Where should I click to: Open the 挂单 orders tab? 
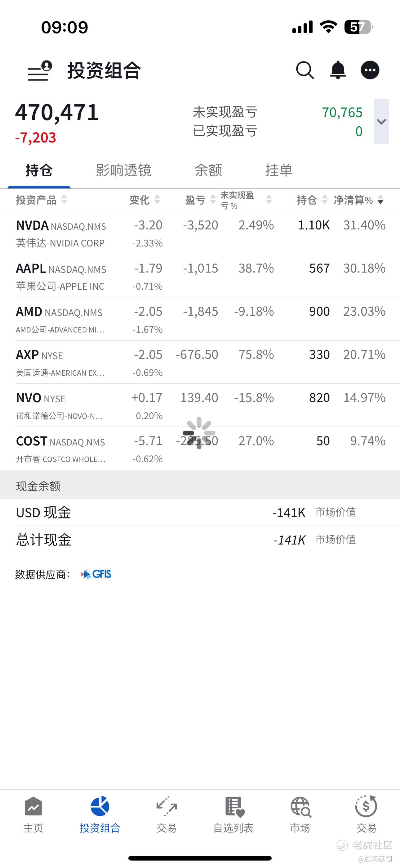[279, 170]
